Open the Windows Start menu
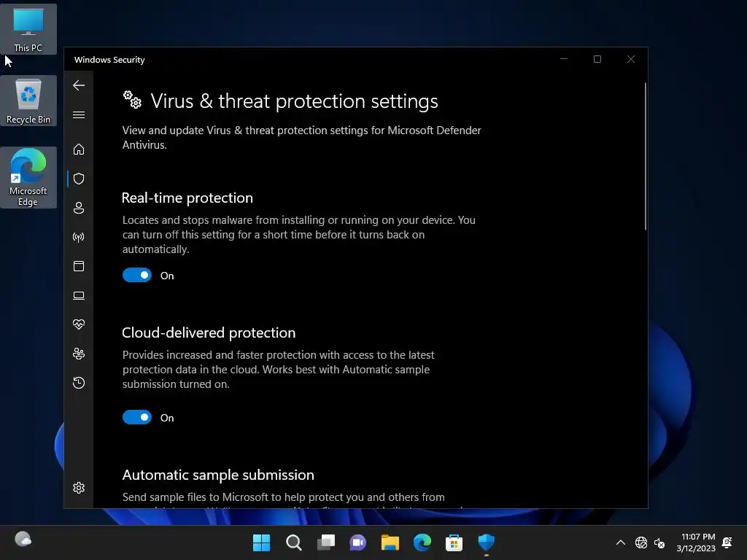This screenshot has height=560, width=747. tap(261, 542)
